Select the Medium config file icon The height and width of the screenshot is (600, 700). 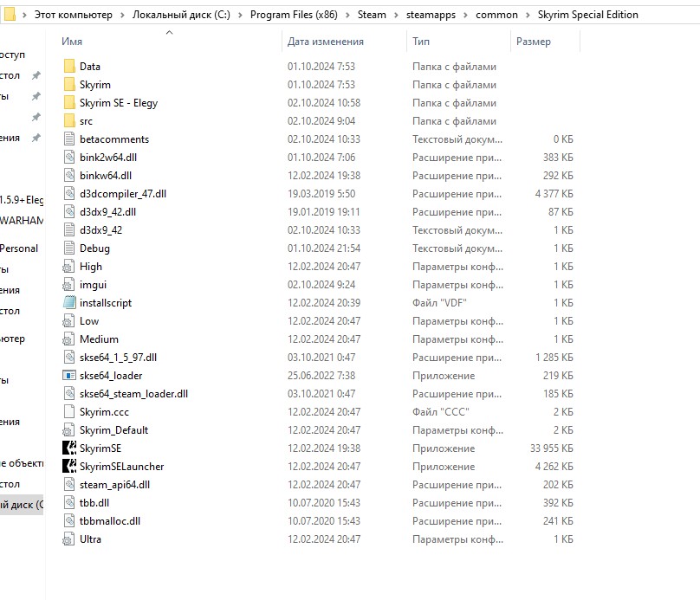(68, 339)
